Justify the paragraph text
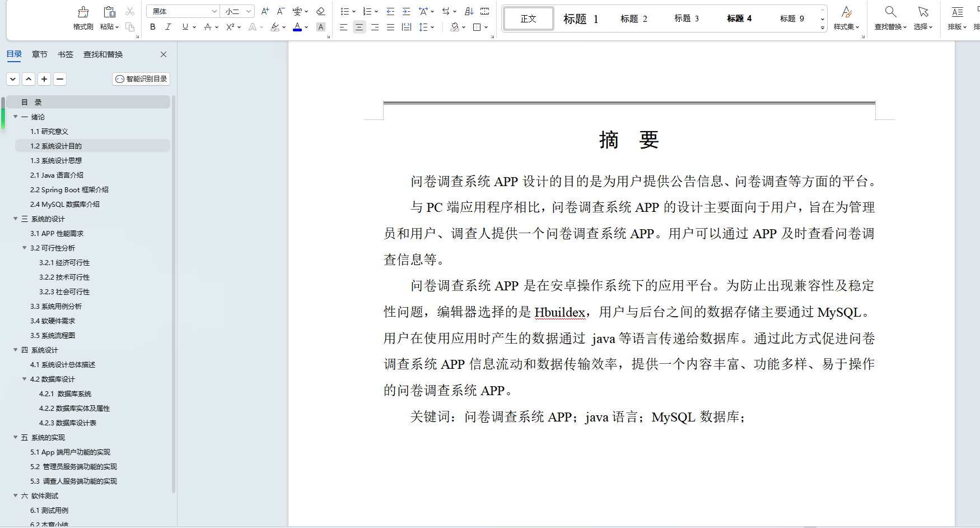980x528 pixels. [391, 27]
